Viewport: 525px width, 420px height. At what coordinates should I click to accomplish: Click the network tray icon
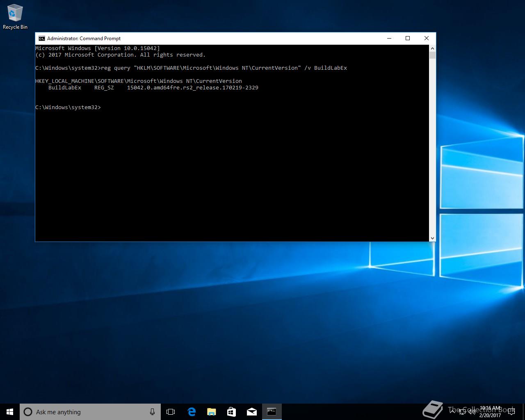[x=462, y=412]
